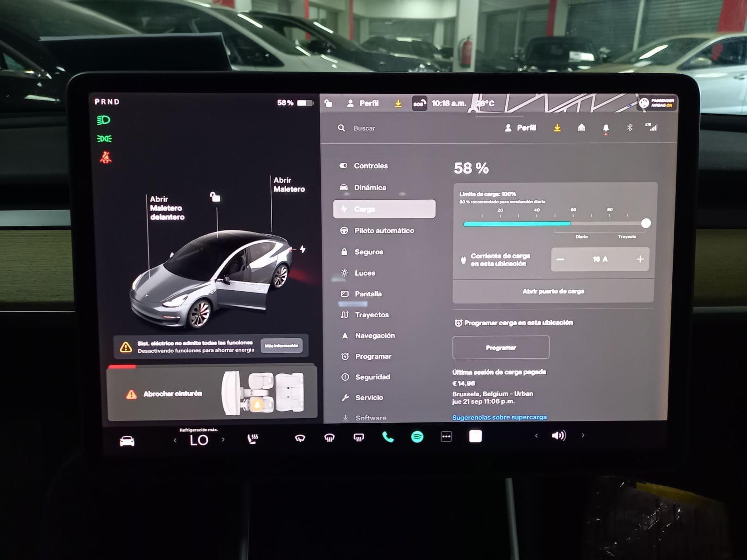Screen dimensions: 747x560
Task: Click the download icon beside search bar Perfil
Action: [557, 127]
